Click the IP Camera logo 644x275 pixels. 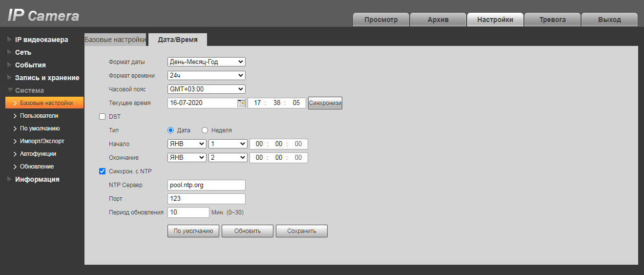[43, 16]
